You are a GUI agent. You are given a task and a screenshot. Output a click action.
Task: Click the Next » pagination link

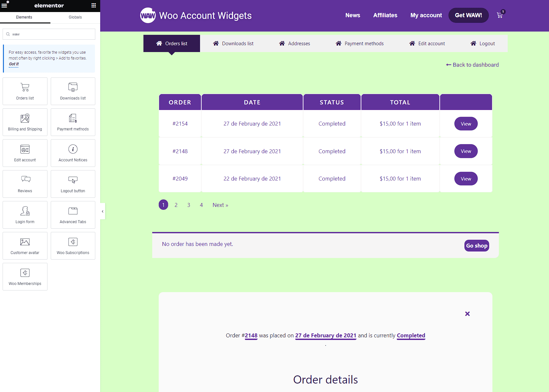[x=220, y=205]
